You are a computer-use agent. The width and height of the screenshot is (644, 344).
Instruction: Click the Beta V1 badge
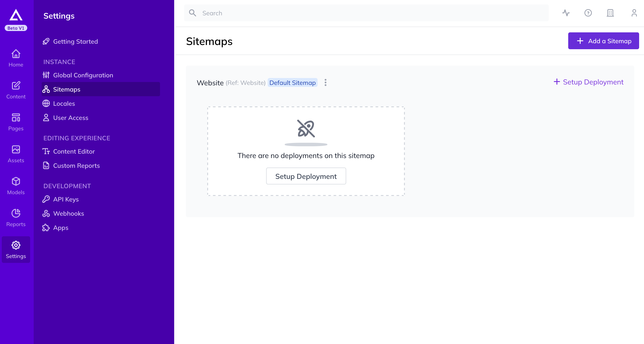point(16,28)
